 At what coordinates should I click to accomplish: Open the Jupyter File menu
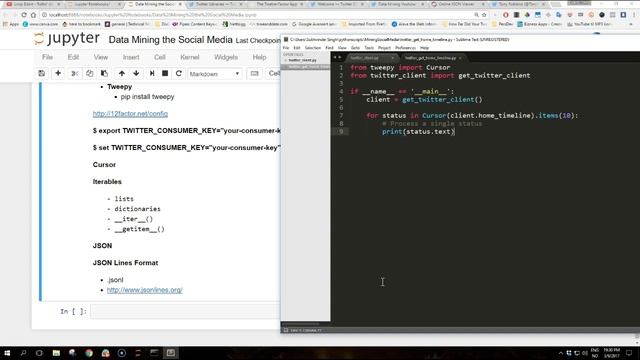(x=47, y=57)
